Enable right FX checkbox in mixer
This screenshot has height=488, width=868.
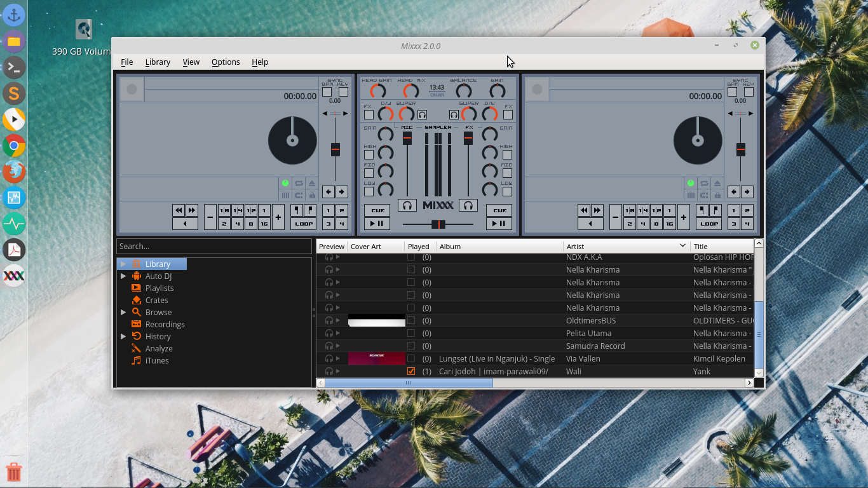pyautogui.click(x=508, y=115)
